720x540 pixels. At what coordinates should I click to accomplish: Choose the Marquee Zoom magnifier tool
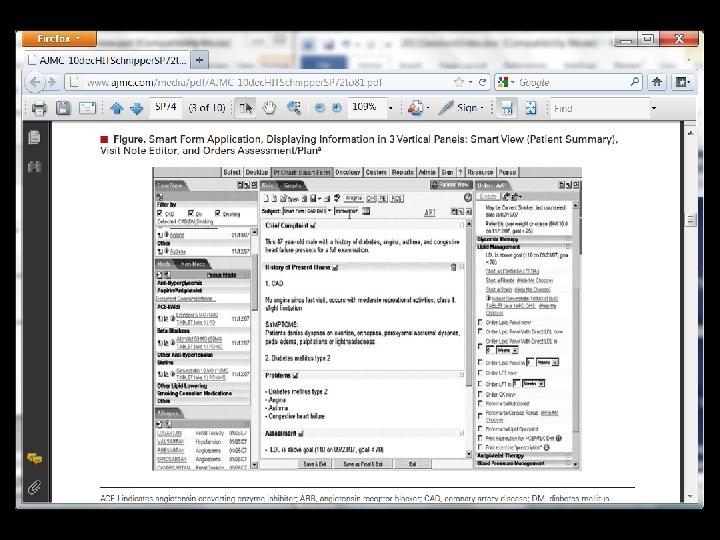point(293,108)
